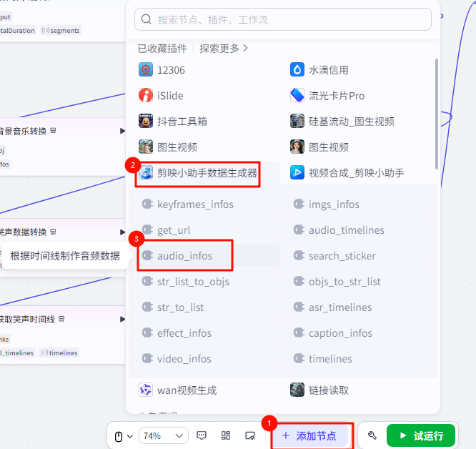Click the 链接读取 plugin icon

pos(297,390)
